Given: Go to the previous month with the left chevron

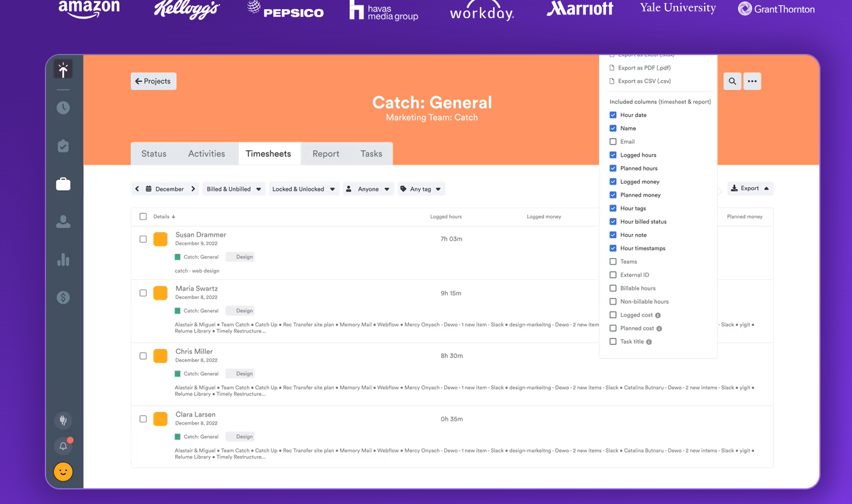Looking at the screenshot, I should coord(138,189).
